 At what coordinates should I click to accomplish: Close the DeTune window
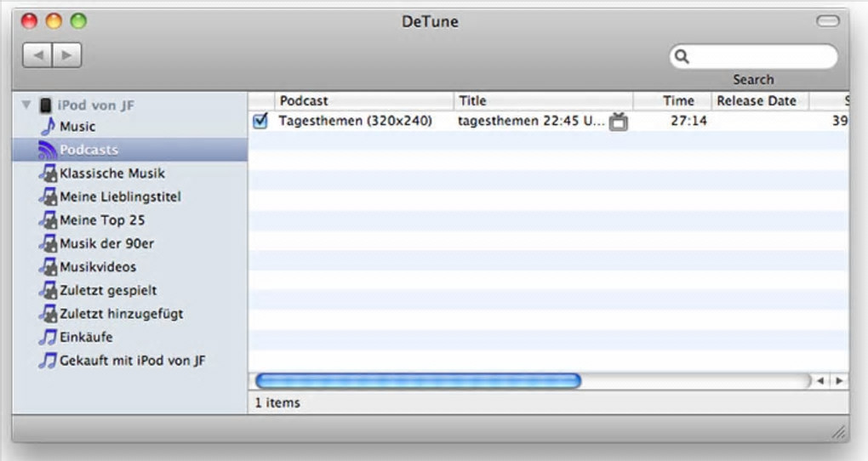pos(29,21)
